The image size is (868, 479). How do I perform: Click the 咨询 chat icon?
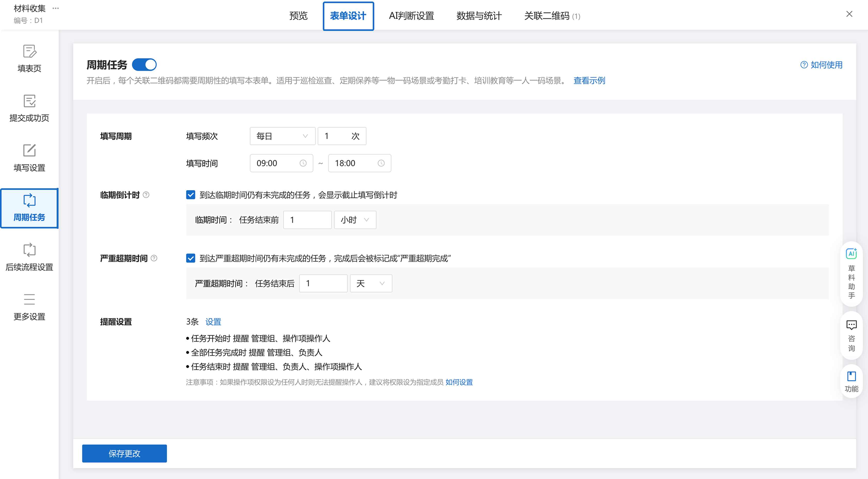pos(851,325)
